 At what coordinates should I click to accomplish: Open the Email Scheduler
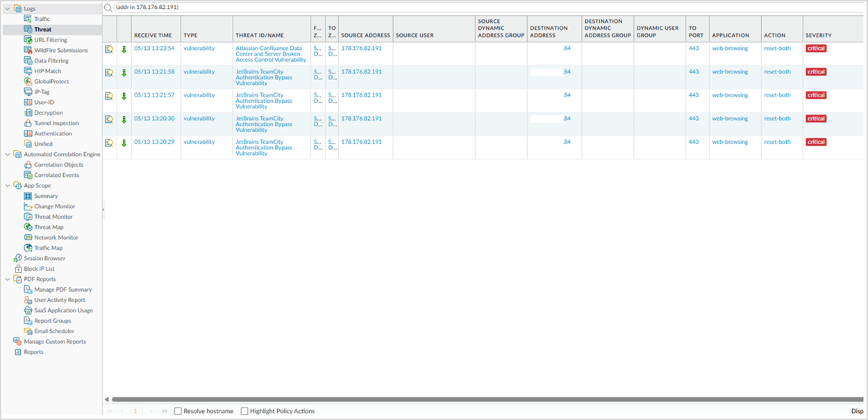54,331
